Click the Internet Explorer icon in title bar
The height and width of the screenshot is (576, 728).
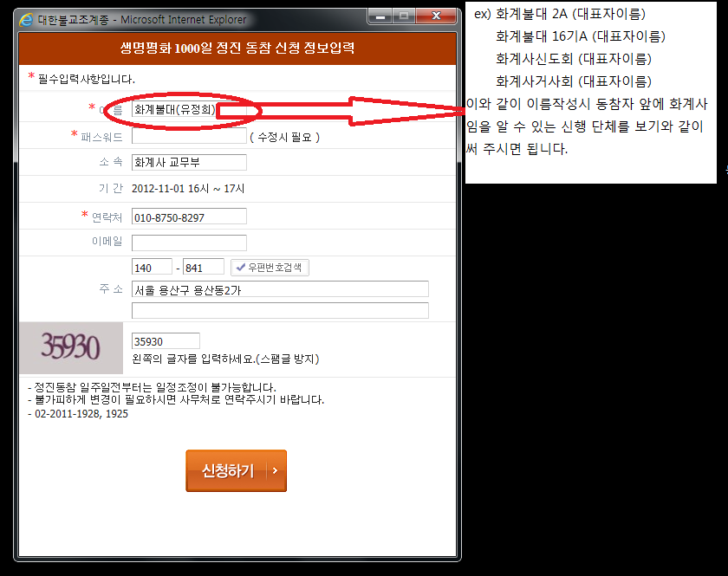click(28, 19)
